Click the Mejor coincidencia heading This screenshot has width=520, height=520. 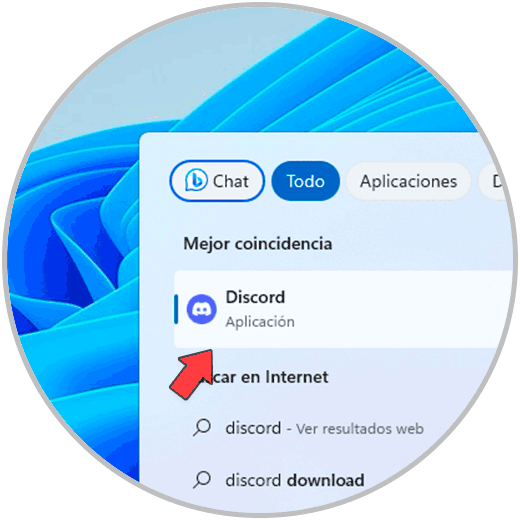[x=258, y=244]
